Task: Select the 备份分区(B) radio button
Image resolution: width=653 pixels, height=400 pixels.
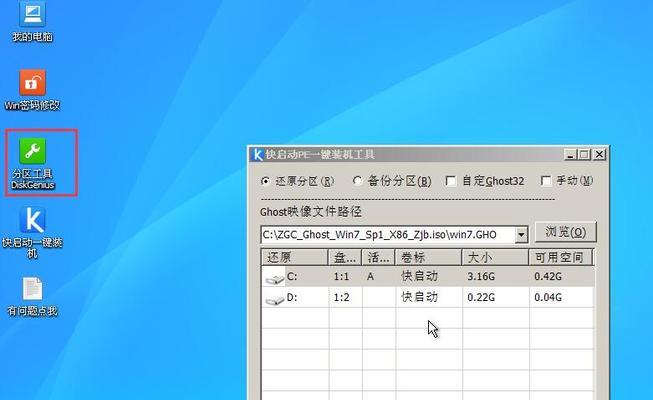Action: click(357, 181)
